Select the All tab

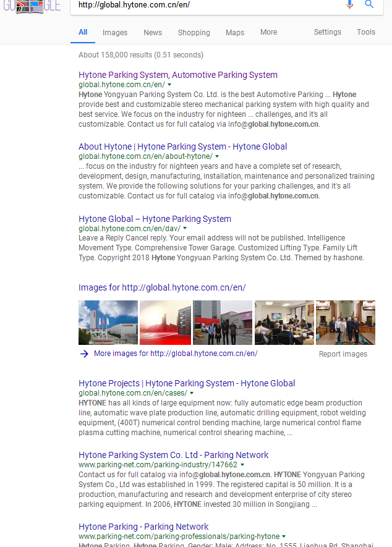83,32
